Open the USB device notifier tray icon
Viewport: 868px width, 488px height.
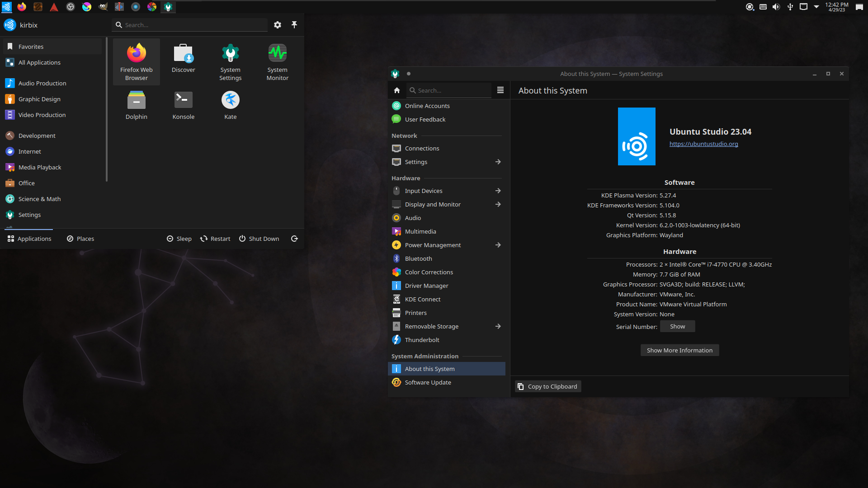tap(790, 7)
